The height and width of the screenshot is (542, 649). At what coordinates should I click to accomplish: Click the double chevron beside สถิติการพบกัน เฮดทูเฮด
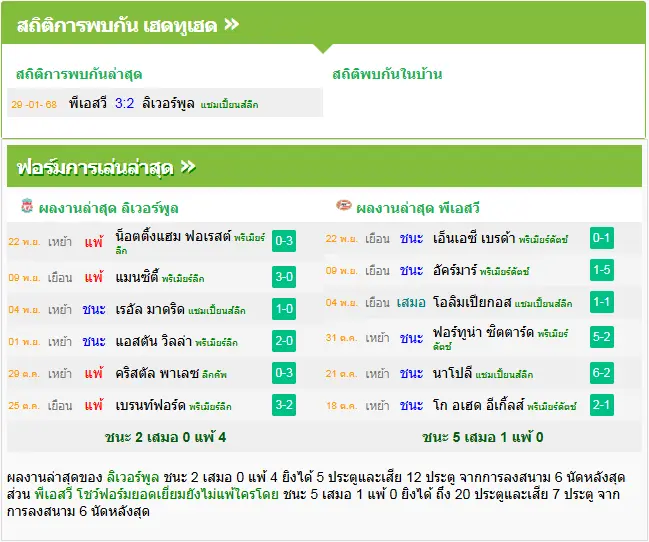(232, 24)
